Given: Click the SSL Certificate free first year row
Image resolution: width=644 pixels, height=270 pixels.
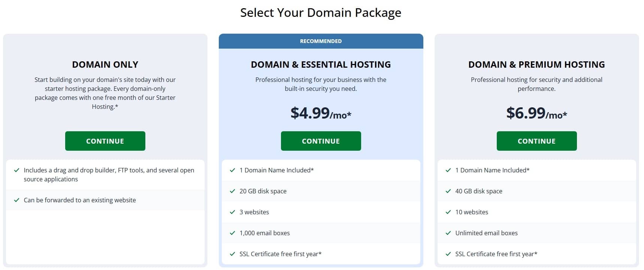Looking at the screenshot, I should point(321,254).
